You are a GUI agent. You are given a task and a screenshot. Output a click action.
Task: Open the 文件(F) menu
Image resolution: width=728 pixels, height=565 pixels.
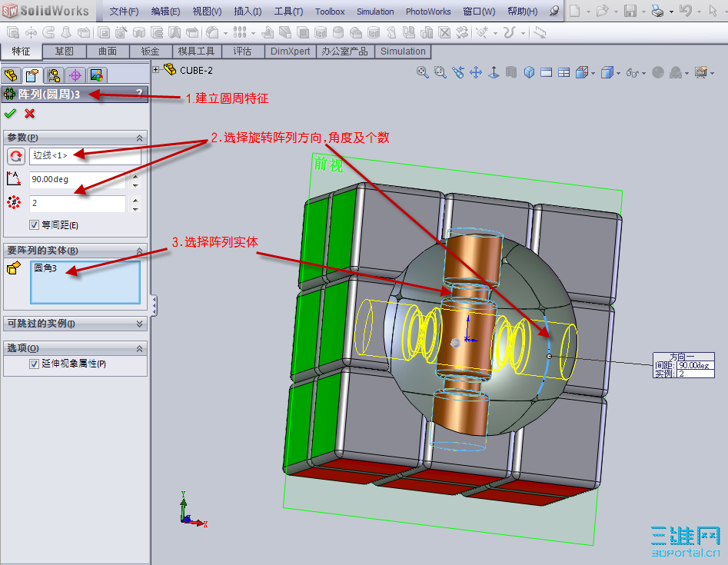(x=124, y=11)
